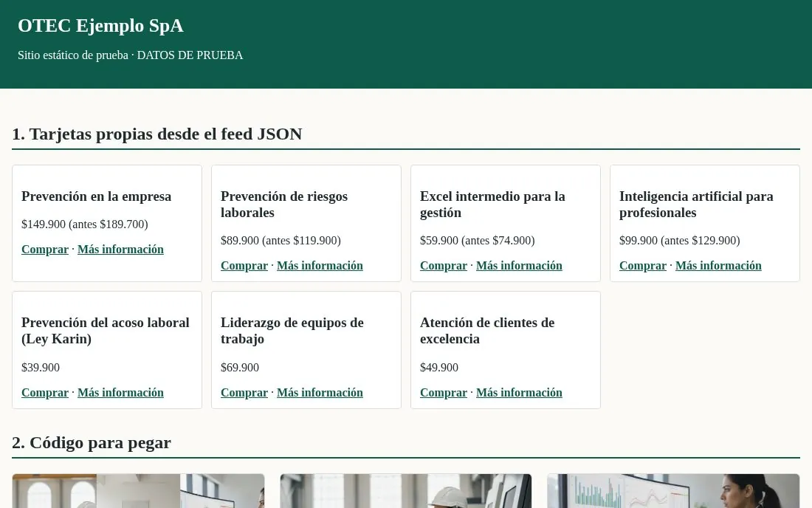Viewport: 812px width, 508px height.
Task: Click title 'Inteligencia artificial para profesionales'
Action: pyautogui.click(x=697, y=205)
